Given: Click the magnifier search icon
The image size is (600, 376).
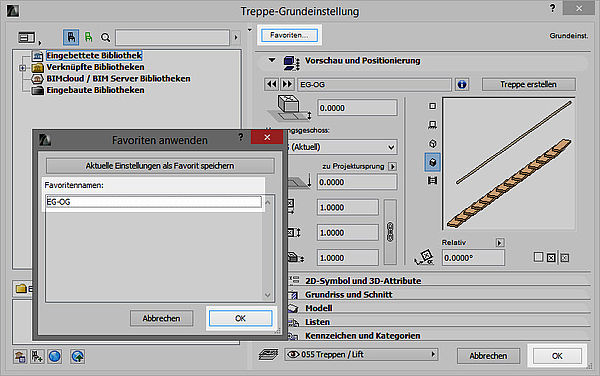Looking at the screenshot, I should 105,37.
